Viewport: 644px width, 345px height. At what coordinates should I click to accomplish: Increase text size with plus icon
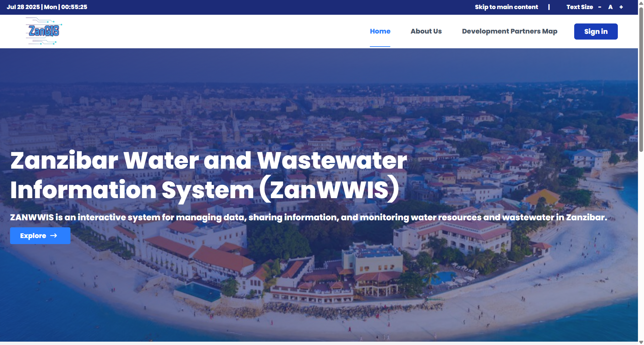pos(621,7)
